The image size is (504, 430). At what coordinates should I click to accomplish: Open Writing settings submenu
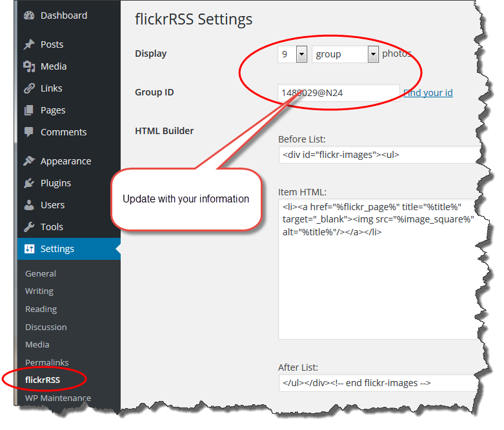point(39,291)
